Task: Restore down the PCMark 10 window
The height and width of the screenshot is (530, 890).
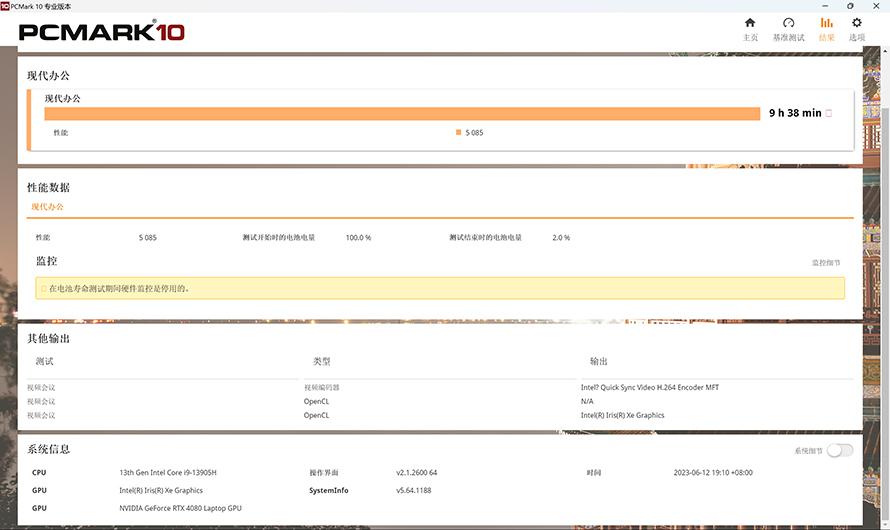Action: (850, 6)
